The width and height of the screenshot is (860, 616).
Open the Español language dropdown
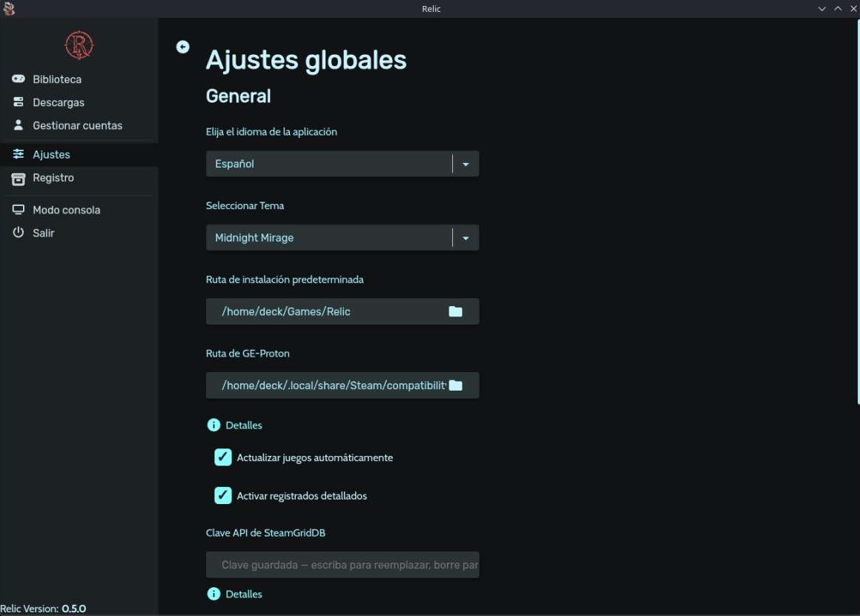(343, 164)
